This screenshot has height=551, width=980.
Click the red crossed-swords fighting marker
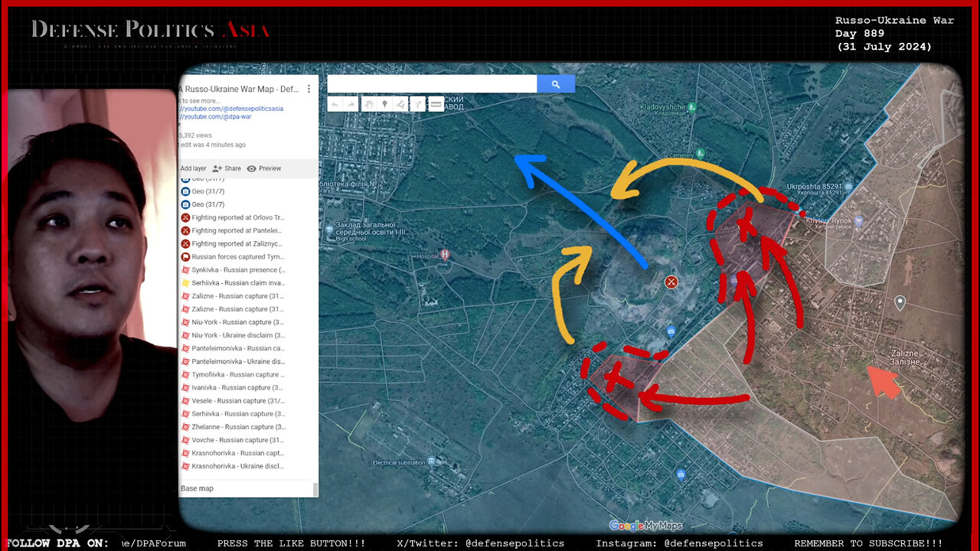(671, 282)
